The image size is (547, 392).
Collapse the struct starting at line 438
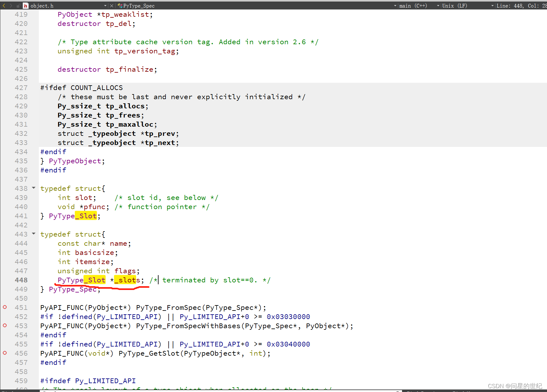coord(33,188)
